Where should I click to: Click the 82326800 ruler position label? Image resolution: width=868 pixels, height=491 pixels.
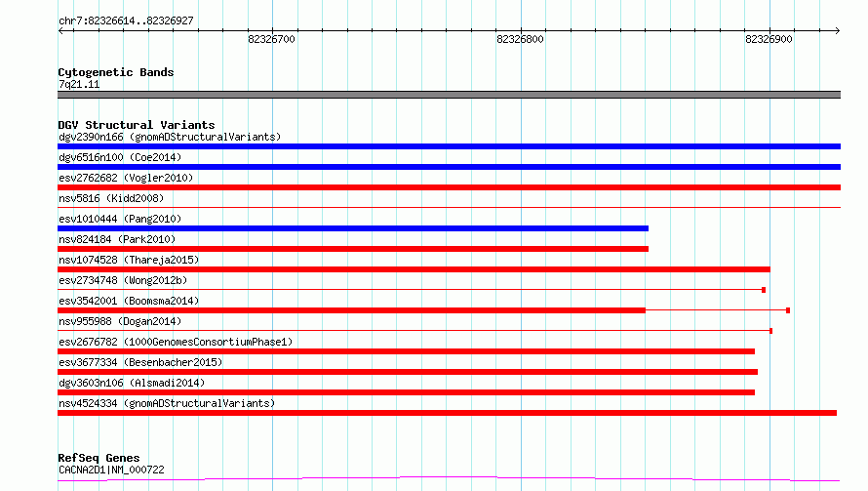coord(520,39)
